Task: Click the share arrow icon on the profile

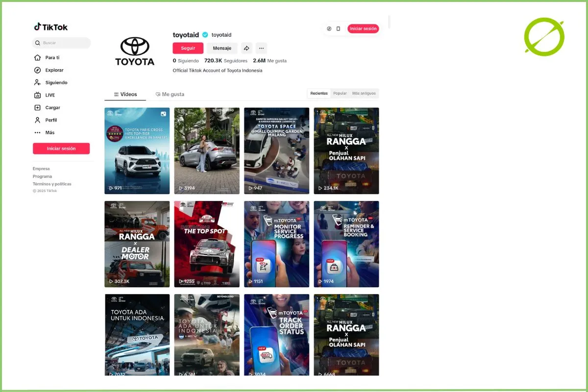Action: (246, 48)
